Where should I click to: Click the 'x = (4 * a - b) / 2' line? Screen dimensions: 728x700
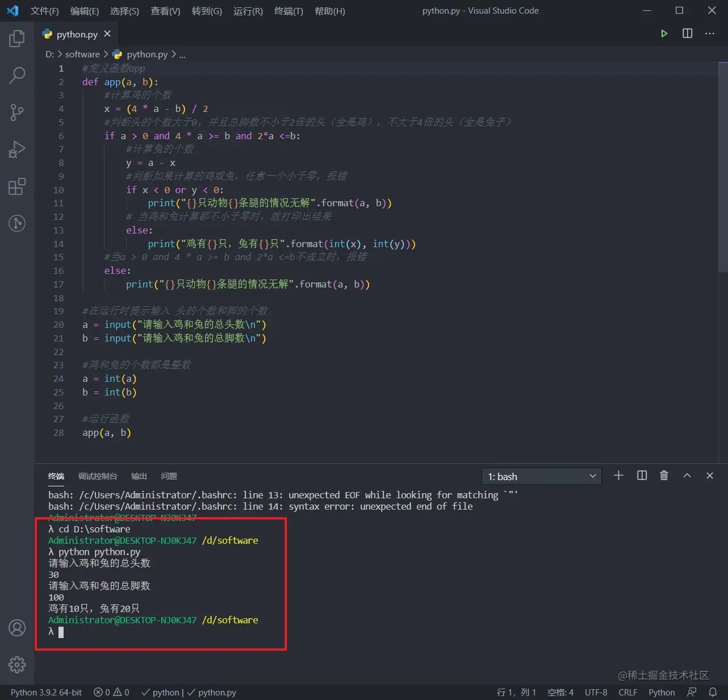(156, 109)
